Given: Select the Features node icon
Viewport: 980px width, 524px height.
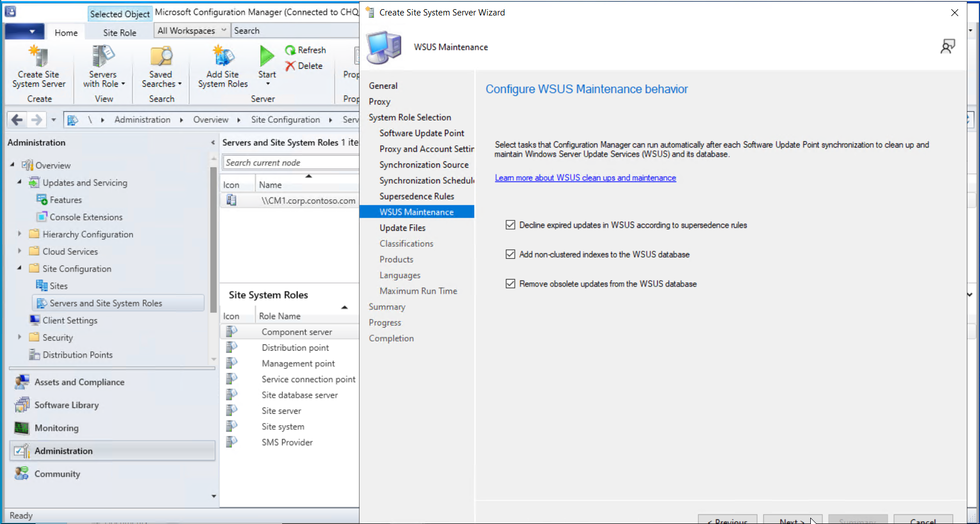Looking at the screenshot, I should click(x=42, y=200).
